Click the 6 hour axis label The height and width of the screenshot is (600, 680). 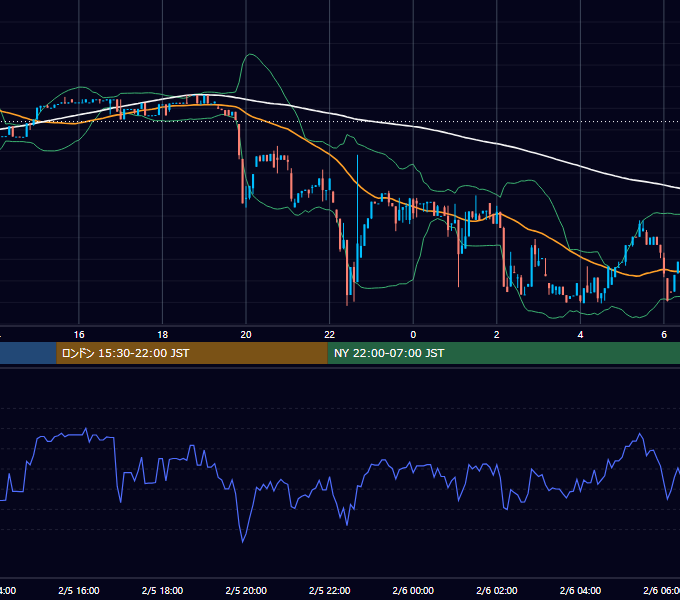[664, 335]
